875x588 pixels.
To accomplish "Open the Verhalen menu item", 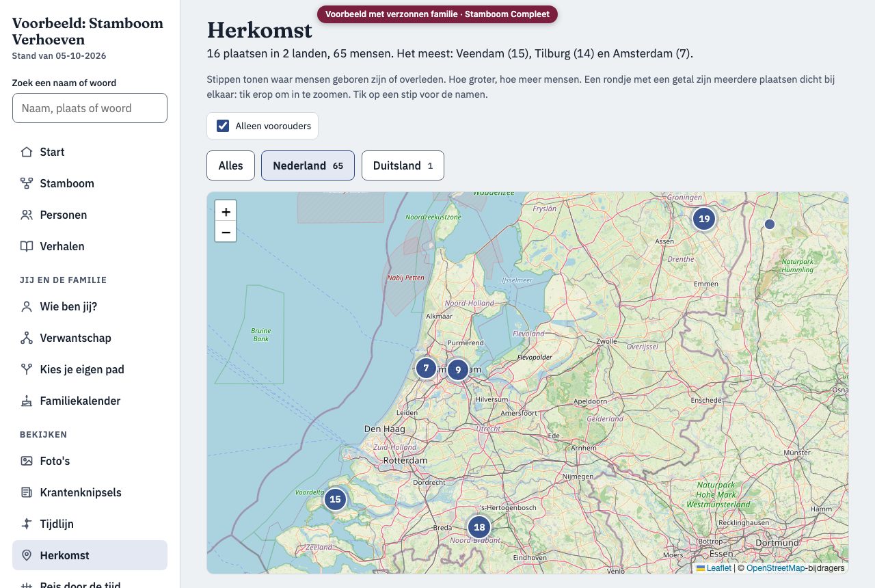I will pyautogui.click(x=90, y=246).
